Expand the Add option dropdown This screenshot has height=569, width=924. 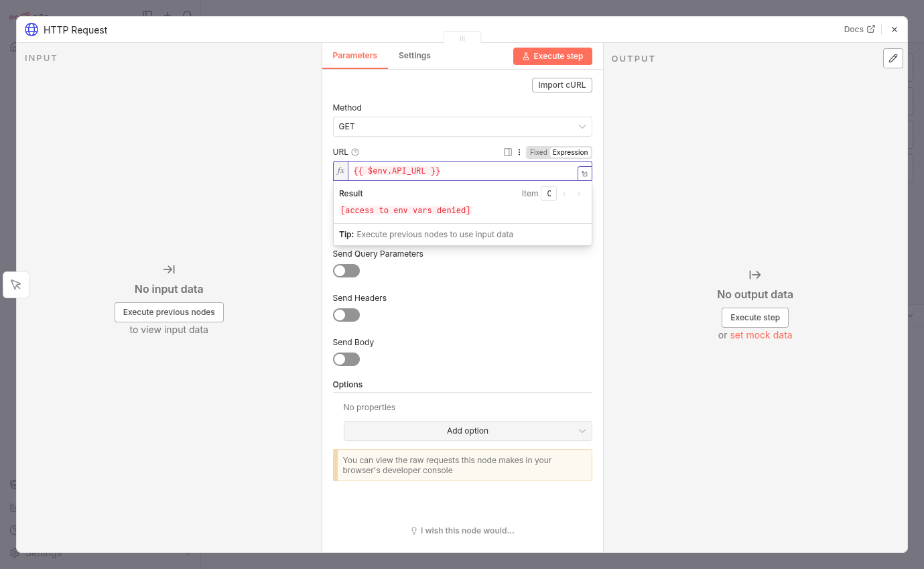[x=467, y=431]
